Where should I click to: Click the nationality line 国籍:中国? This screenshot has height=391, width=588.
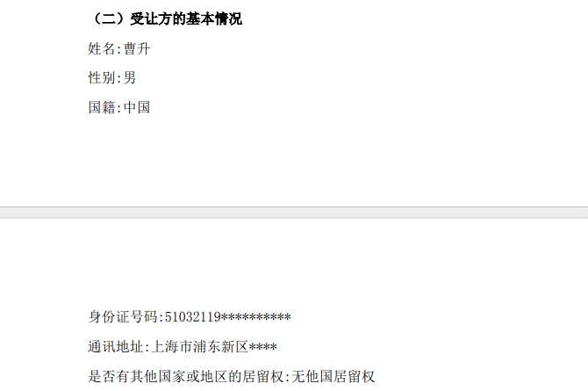(119, 107)
